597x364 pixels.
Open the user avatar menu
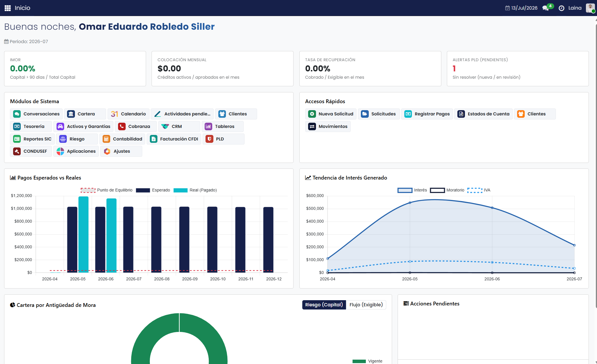point(590,8)
